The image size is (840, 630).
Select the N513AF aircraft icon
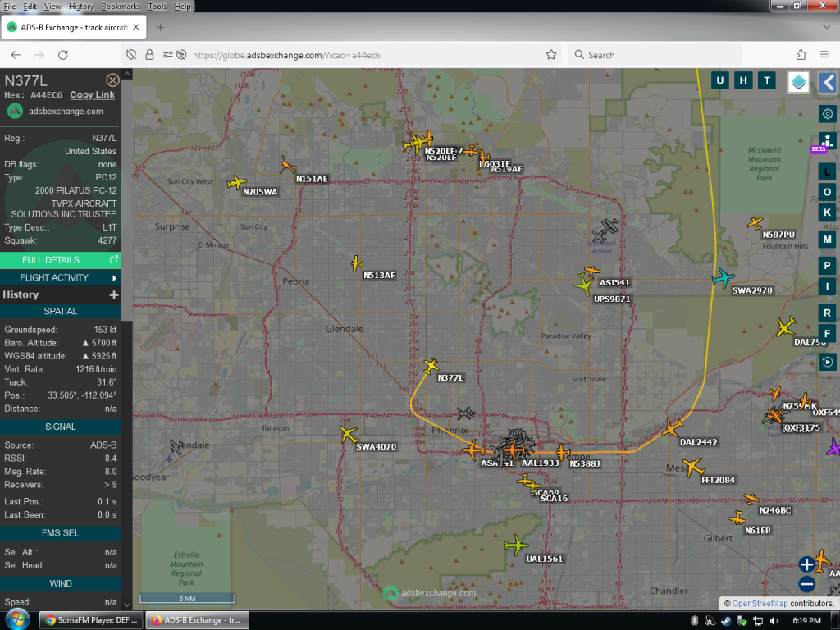click(357, 263)
